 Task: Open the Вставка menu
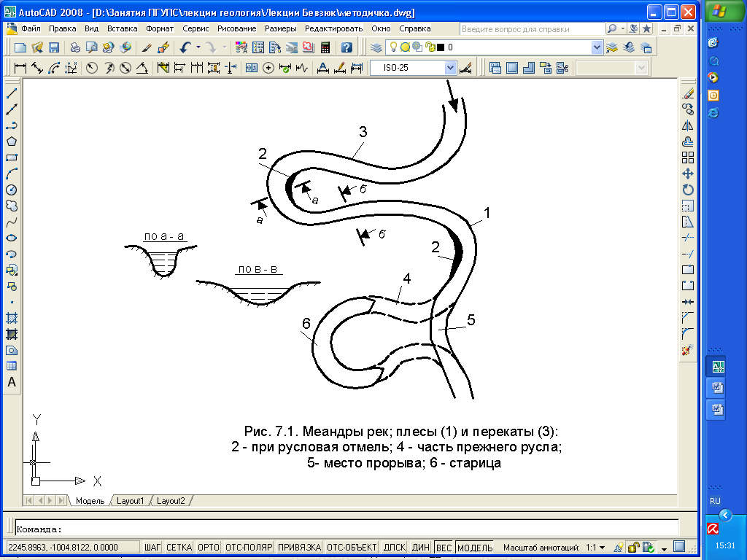point(122,28)
